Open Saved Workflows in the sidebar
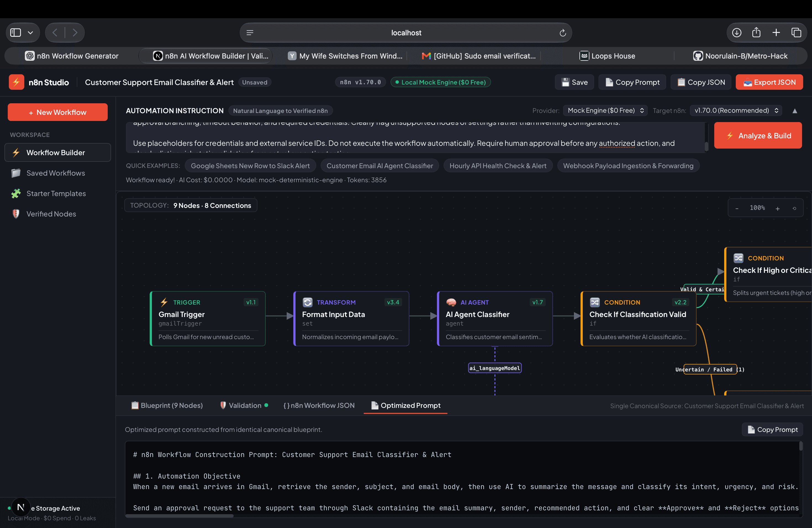Viewport: 812px width, 528px height. 58,173
